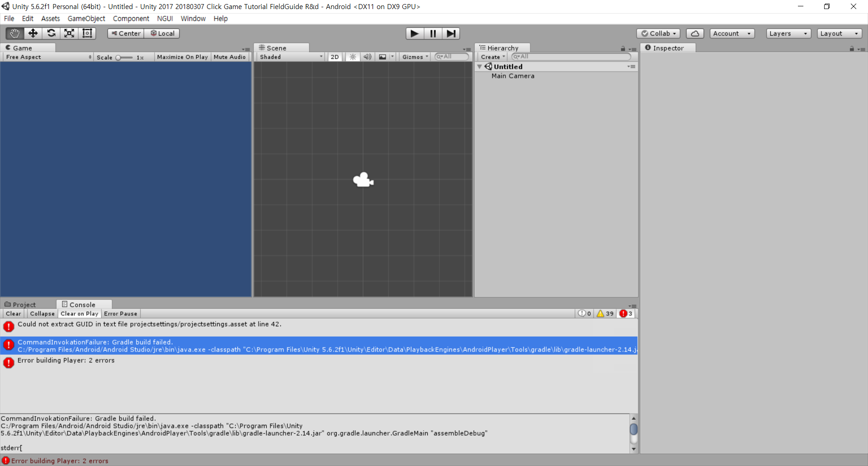Lock the Hierarchy panel
The height and width of the screenshot is (466, 868).
pos(623,49)
